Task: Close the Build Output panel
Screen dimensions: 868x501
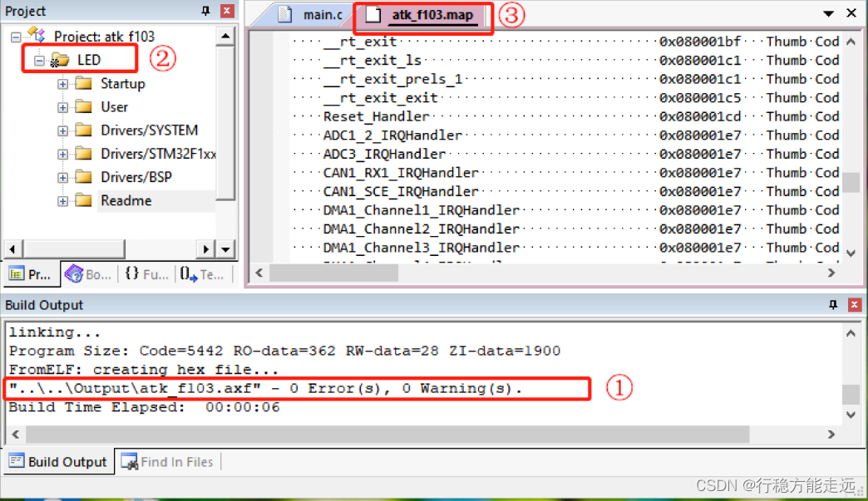Action: (x=854, y=305)
